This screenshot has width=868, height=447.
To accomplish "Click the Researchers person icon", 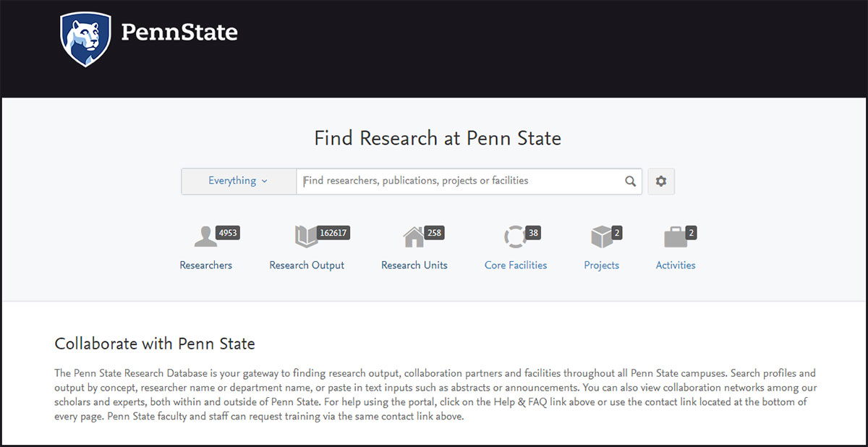I will [205, 237].
